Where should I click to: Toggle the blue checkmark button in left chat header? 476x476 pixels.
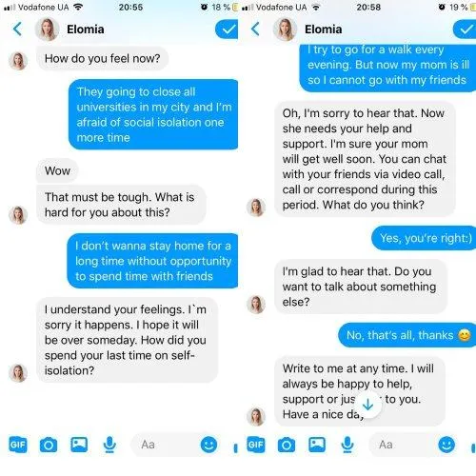[227, 30]
